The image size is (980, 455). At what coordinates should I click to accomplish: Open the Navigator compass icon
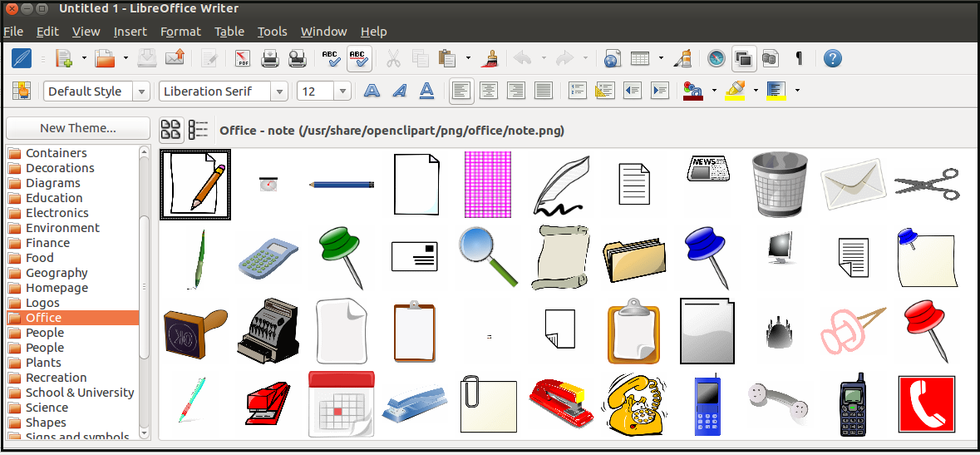coord(717,59)
